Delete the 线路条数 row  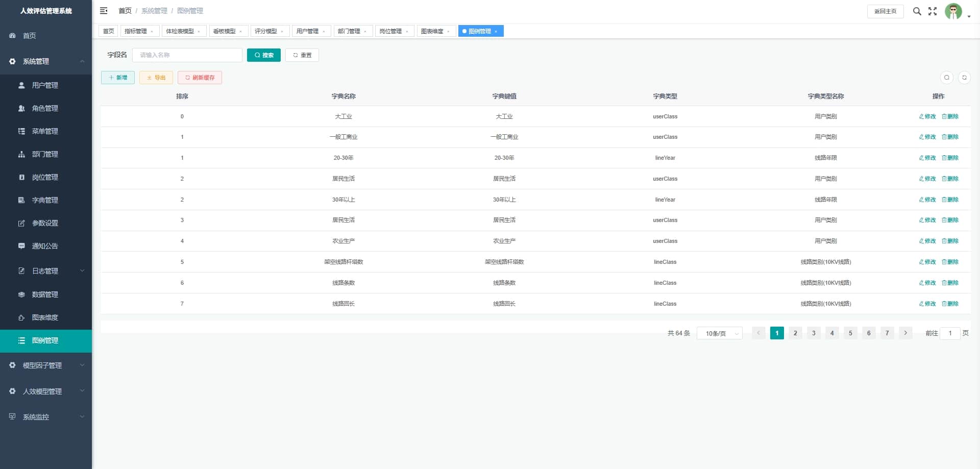click(950, 283)
